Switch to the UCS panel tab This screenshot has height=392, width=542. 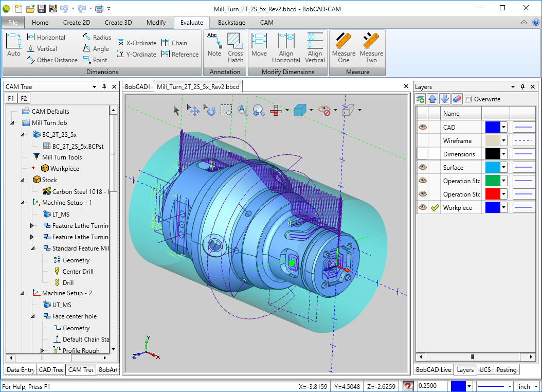coord(484,369)
